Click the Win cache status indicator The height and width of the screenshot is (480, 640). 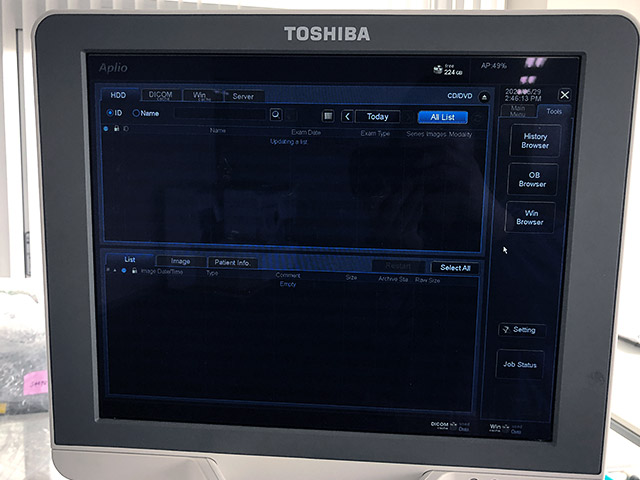(506, 429)
